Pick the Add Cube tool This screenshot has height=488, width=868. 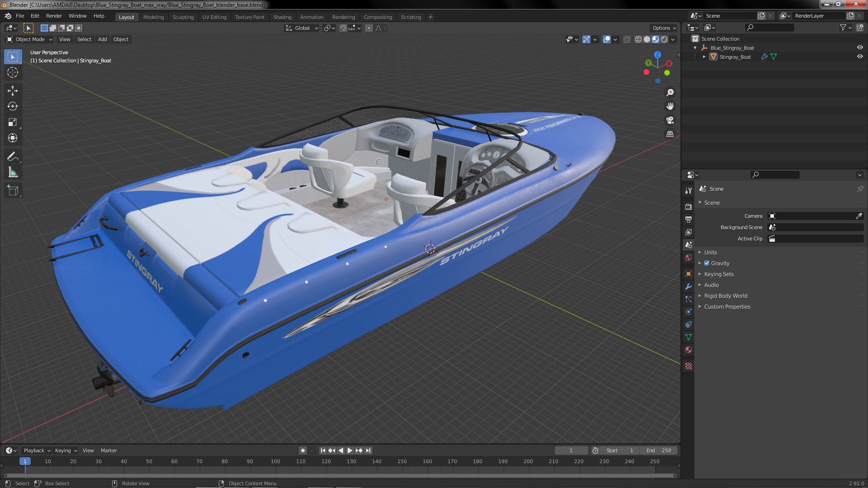[13, 191]
